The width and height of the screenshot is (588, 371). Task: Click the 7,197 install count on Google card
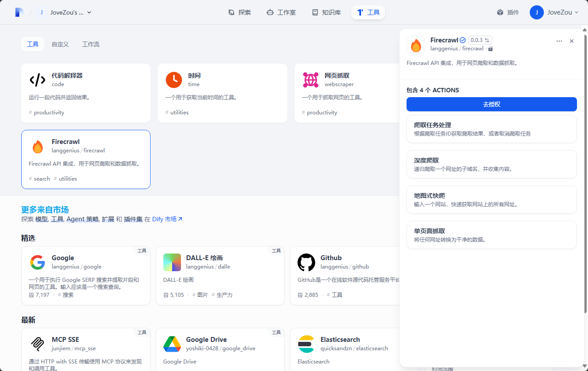(x=39, y=295)
